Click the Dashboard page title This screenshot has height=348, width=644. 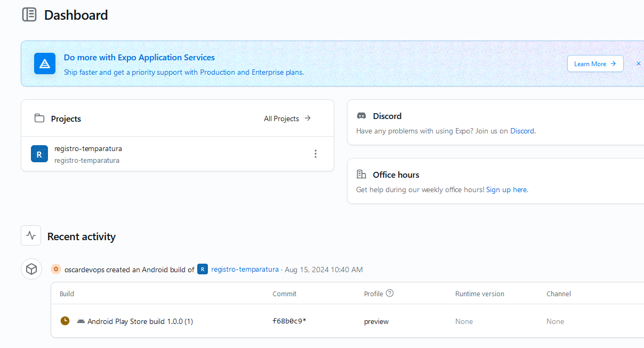tap(76, 15)
